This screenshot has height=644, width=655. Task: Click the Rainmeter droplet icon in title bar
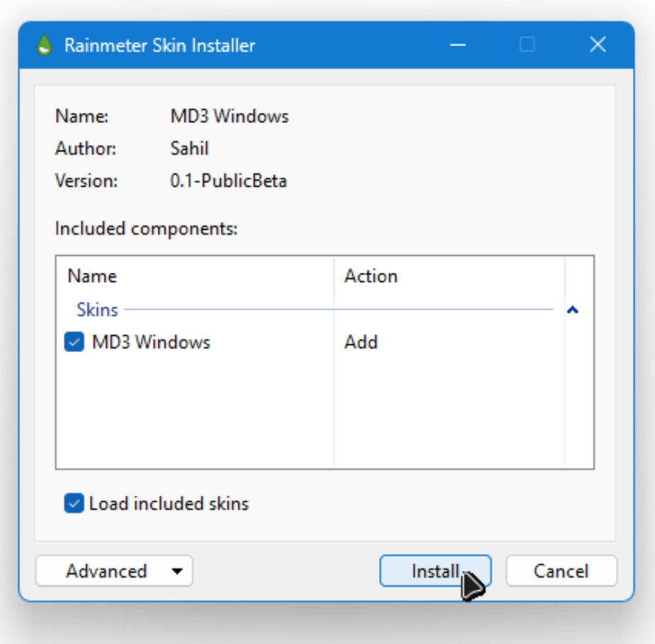(x=44, y=45)
